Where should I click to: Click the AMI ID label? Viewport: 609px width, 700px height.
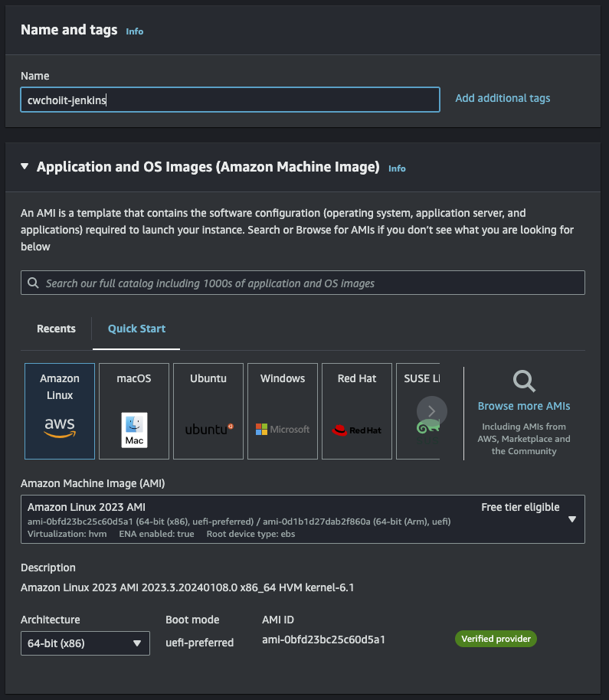coord(278,620)
